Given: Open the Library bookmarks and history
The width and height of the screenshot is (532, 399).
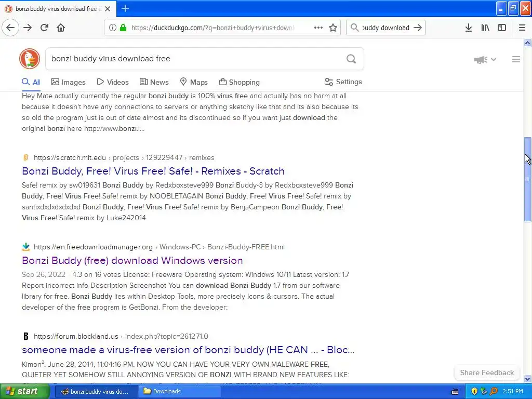Looking at the screenshot, I should pyautogui.click(x=485, y=28).
